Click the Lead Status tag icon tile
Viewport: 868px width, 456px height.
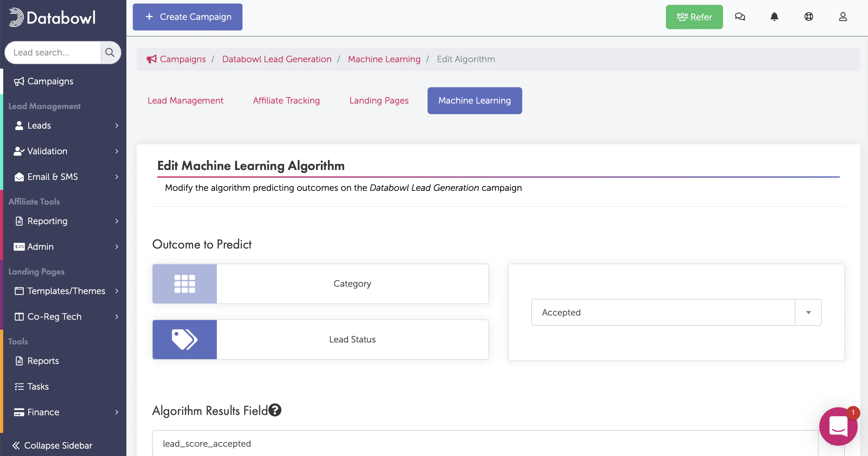coord(185,340)
